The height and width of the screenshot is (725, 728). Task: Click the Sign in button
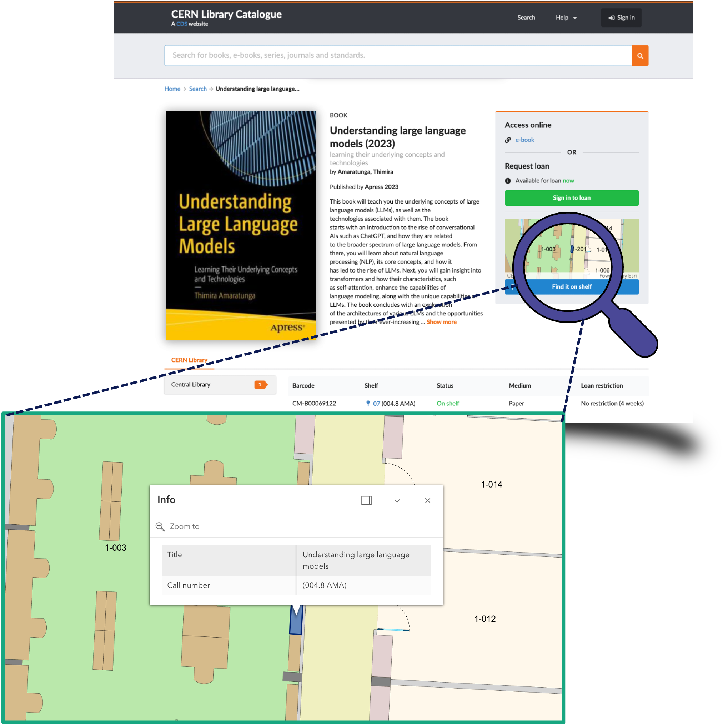click(x=621, y=18)
